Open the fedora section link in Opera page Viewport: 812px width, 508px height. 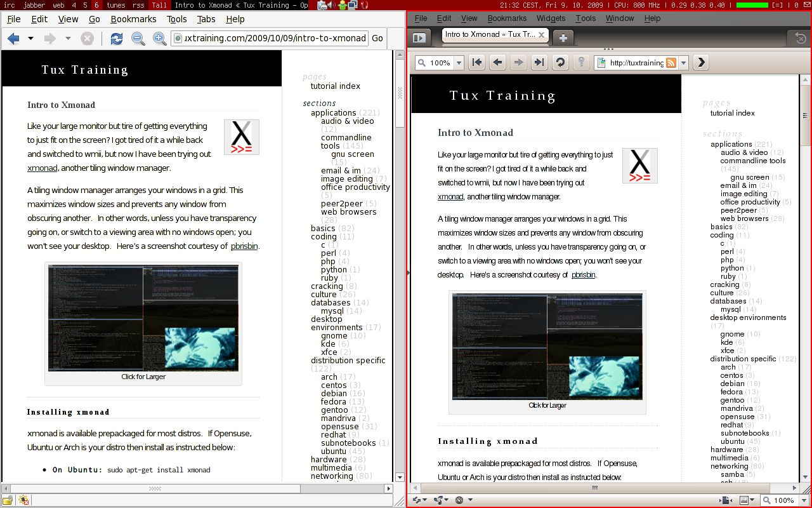coord(731,392)
